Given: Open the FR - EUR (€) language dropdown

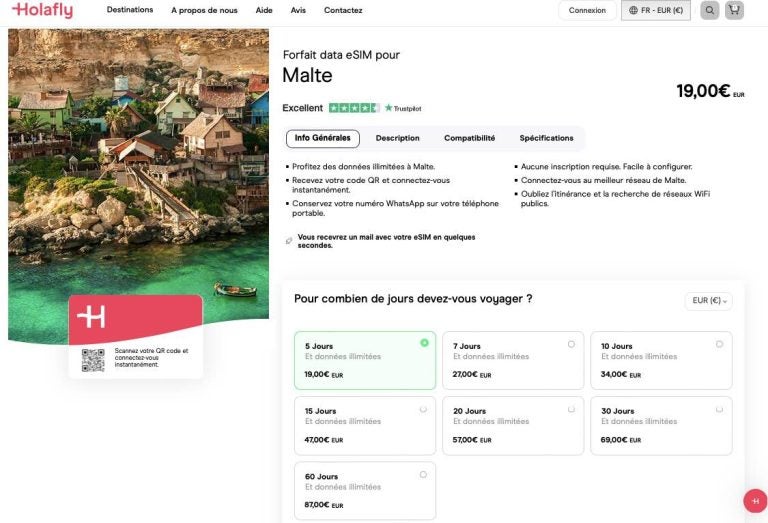Looking at the screenshot, I should (656, 10).
